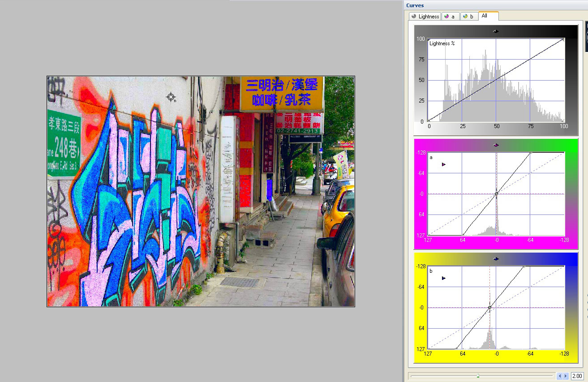The image size is (588, 382).
Task: Select center control point on b curve
Action: tap(489, 307)
